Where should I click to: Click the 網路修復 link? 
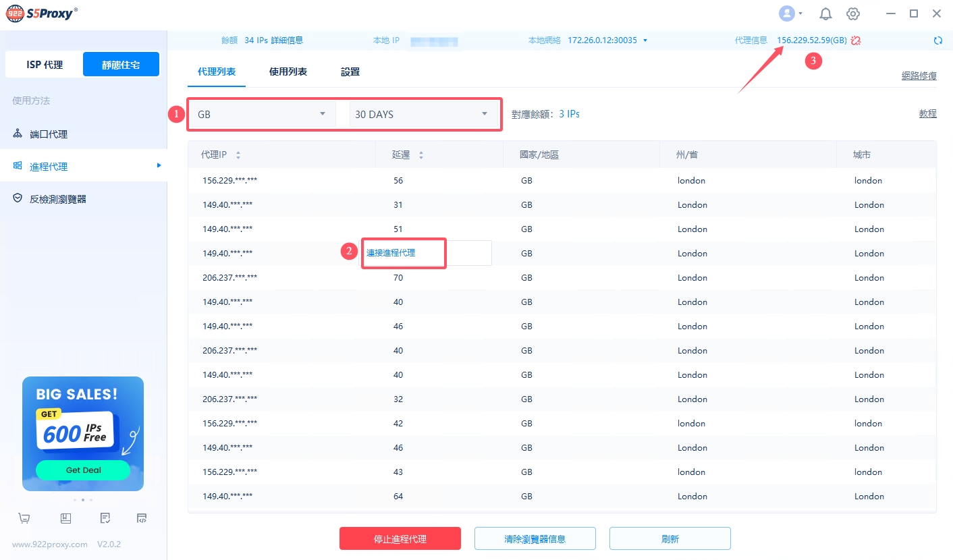(x=919, y=76)
